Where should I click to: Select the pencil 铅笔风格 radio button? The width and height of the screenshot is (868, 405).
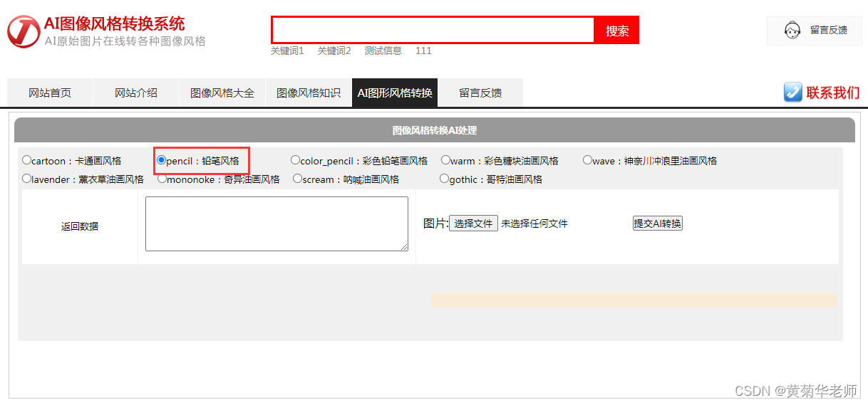click(x=161, y=160)
